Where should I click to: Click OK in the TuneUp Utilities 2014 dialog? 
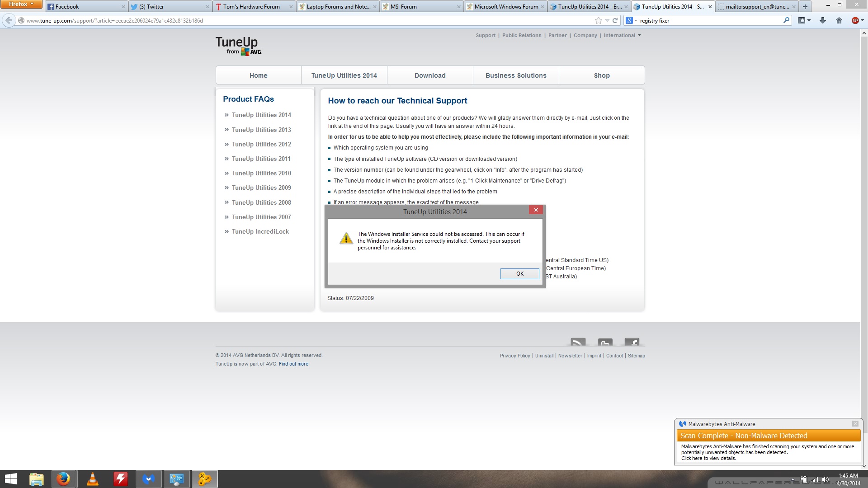tap(519, 274)
